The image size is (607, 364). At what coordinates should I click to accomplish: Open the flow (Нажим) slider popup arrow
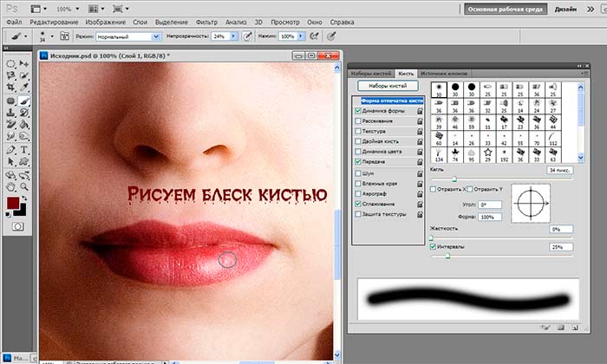(x=301, y=36)
